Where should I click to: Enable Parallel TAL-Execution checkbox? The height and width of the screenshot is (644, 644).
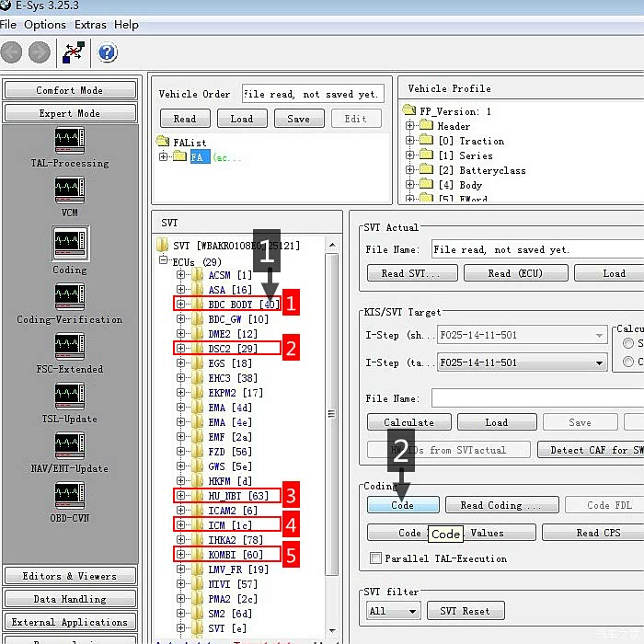tap(375, 558)
